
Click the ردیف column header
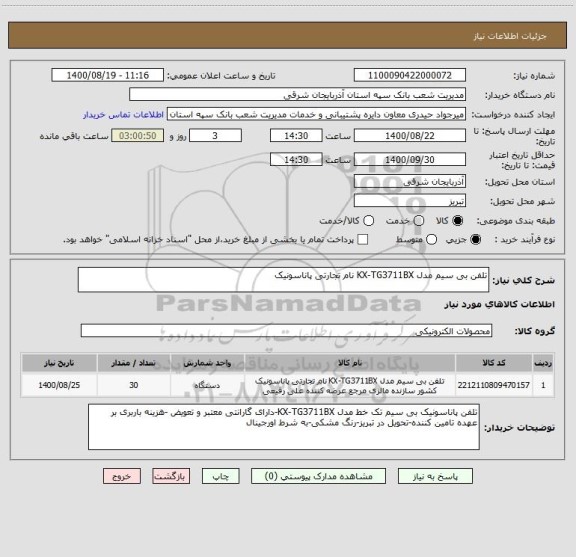pyautogui.click(x=543, y=363)
